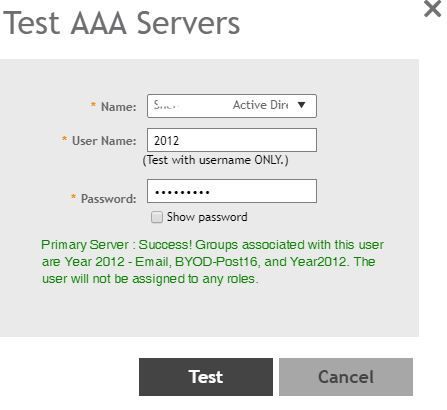447x410 pixels.
Task: Click the orange asterisk beside Password
Action: (x=74, y=196)
